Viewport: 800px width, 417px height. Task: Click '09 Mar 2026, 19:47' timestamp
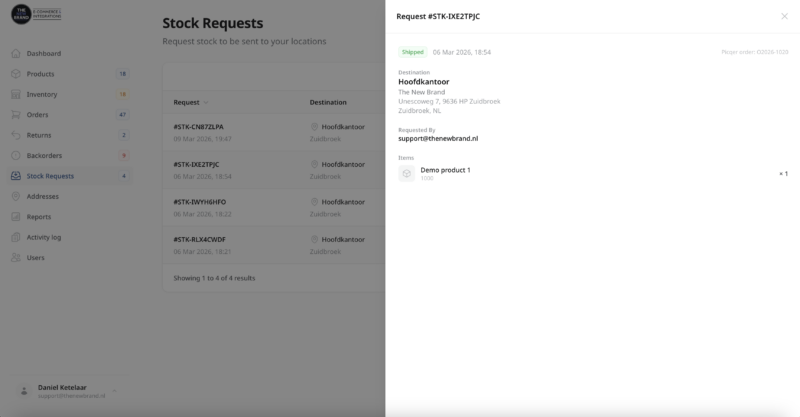coord(203,139)
